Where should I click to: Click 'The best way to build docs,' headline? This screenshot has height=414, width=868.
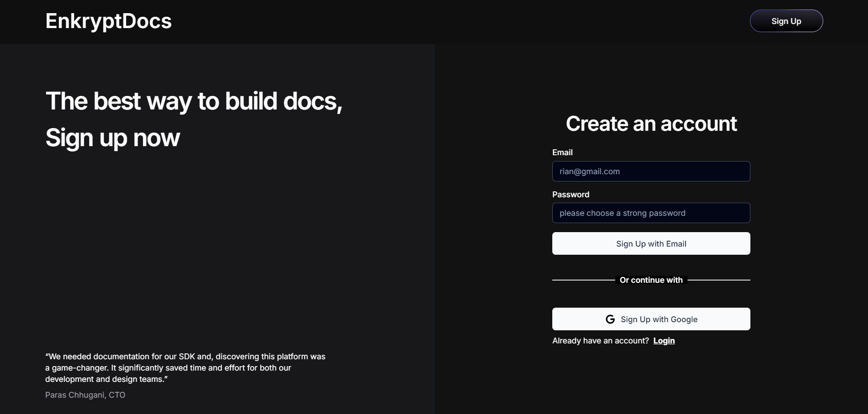click(194, 101)
